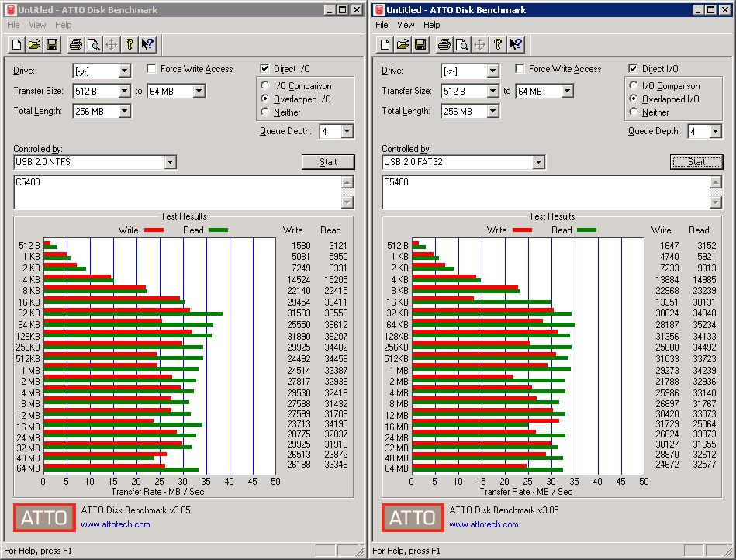The height and width of the screenshot is (560, 736).
Task: Click the title bar app icon of right window
Action: click(379, 10)
